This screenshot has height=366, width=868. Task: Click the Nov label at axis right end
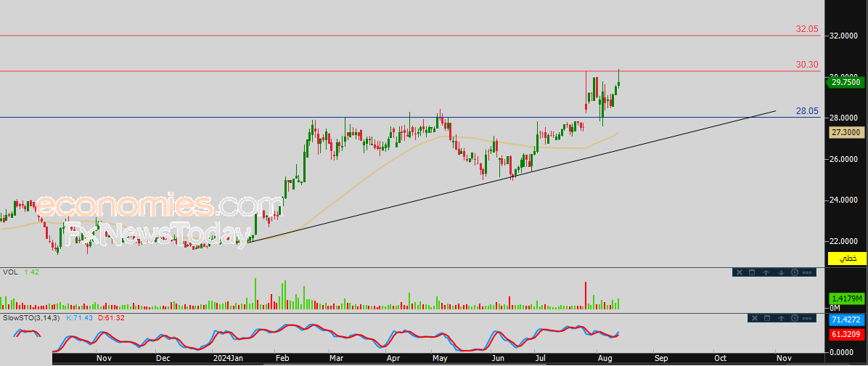[783, 359]
